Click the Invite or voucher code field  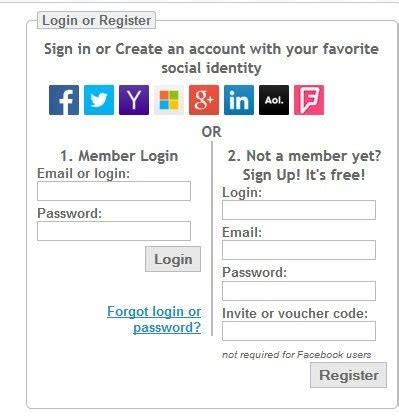coord(299,331)
